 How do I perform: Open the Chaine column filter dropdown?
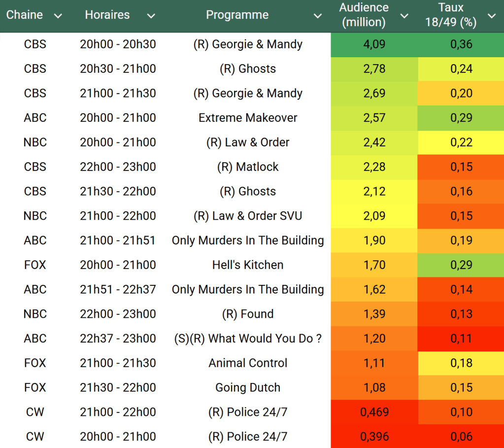coord(58,16)
